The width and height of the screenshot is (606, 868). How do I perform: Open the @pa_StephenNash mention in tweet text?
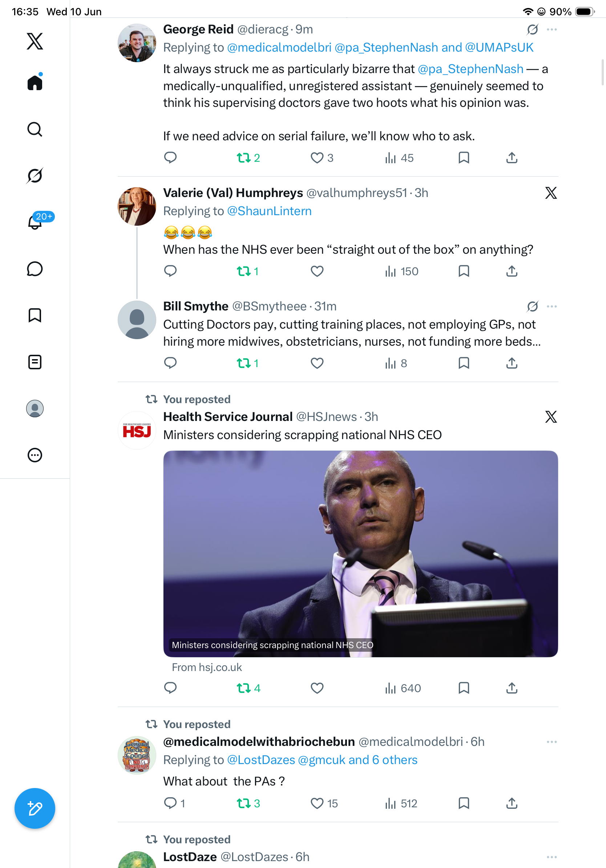coord(470,69)
